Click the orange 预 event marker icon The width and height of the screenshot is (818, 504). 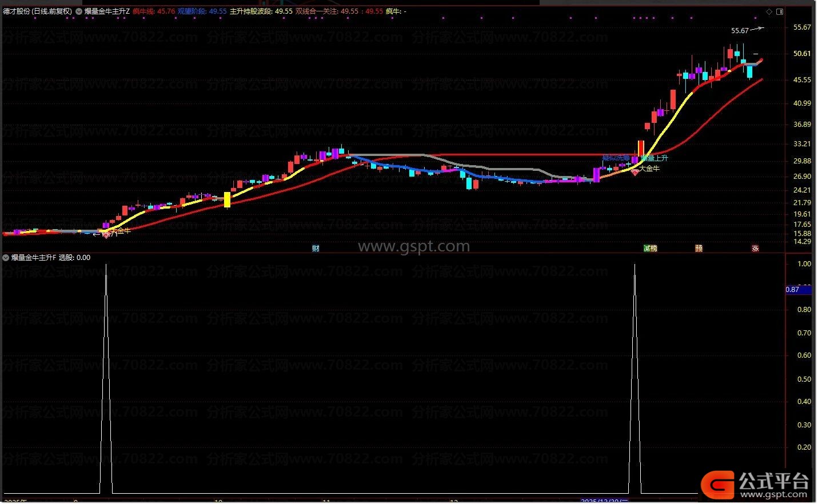point(699,249)
